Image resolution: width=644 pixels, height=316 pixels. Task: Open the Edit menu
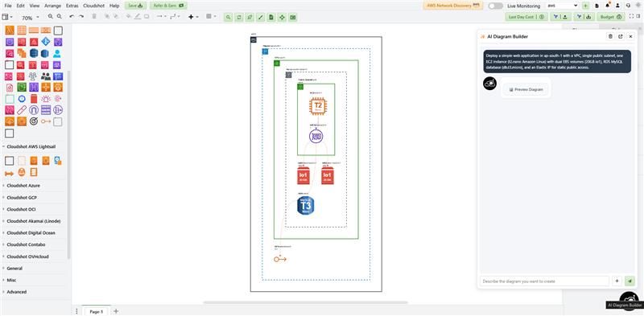point(21,6)
